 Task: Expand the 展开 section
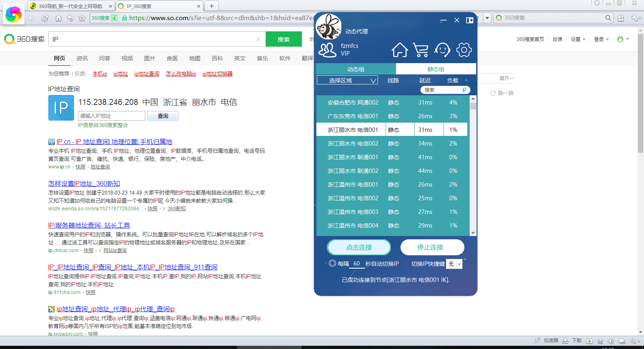(506, 78)
